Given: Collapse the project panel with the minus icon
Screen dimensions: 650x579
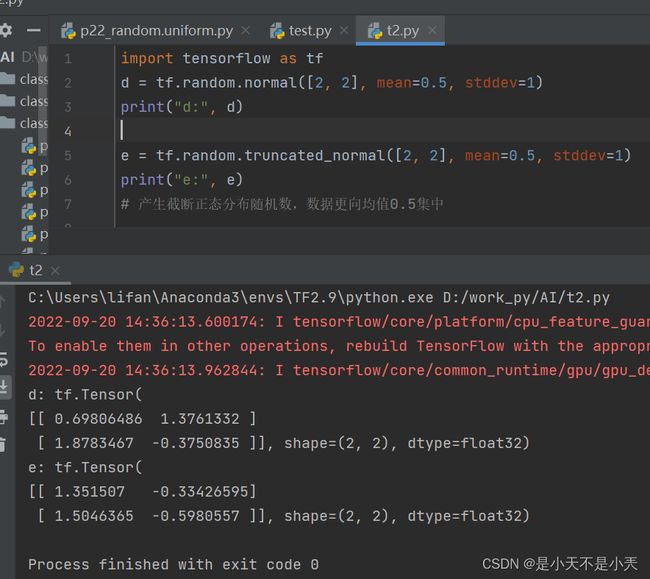Looking at the screenshot, I should click(x=34, y=30).
